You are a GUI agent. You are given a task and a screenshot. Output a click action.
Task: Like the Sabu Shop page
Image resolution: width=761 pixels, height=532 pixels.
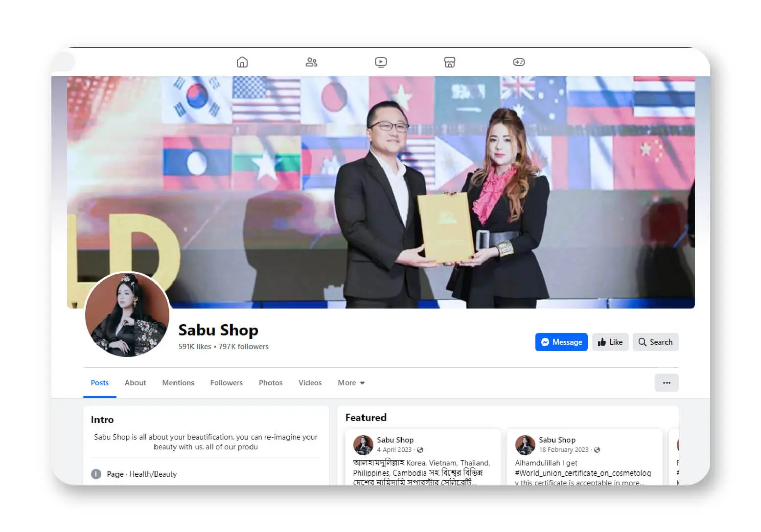tap(610, 342)
